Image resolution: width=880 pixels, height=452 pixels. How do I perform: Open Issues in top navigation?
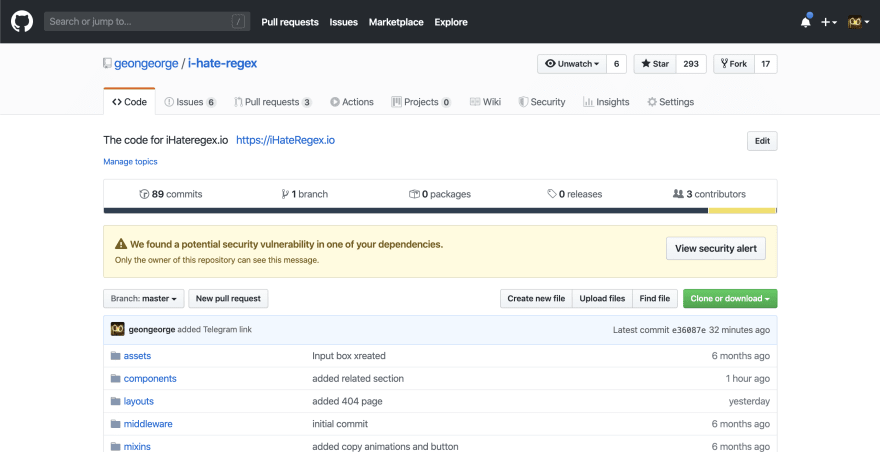[343, 22]
